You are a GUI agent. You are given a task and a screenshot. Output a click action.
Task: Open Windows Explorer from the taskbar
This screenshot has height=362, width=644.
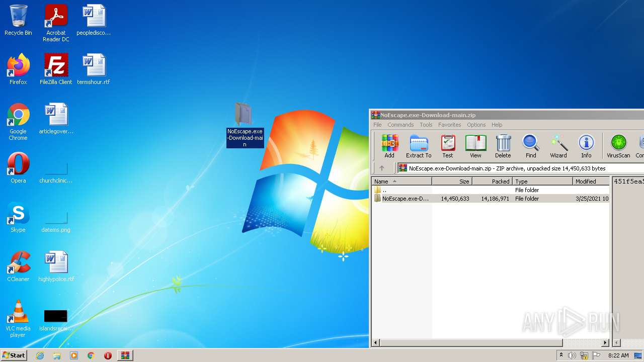click(x=57, y=355)
